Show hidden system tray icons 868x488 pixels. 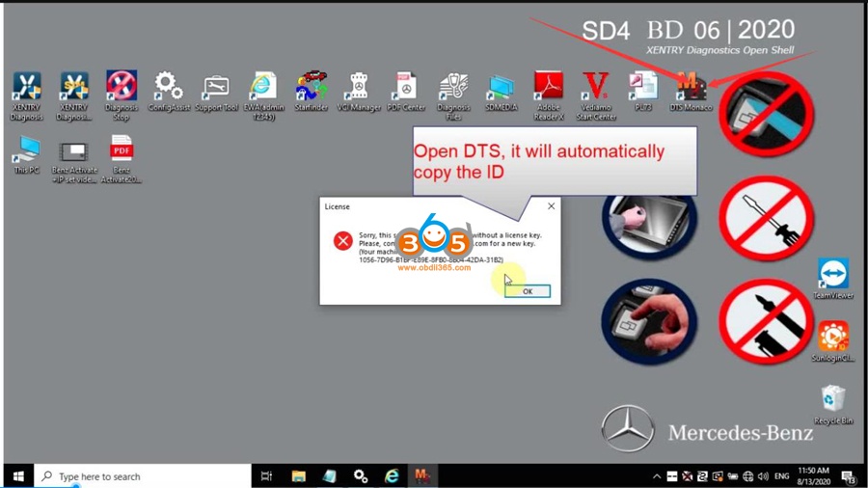(x=657, y=476)
